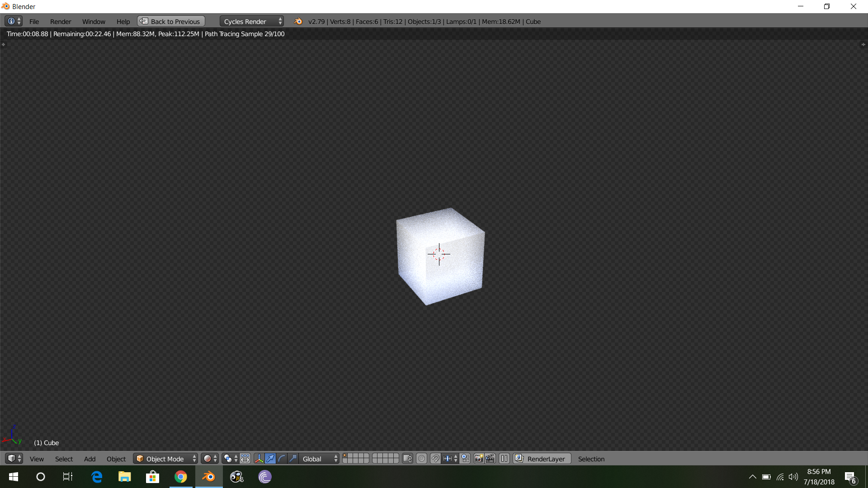Click the first layer button with orange dot

345,456
